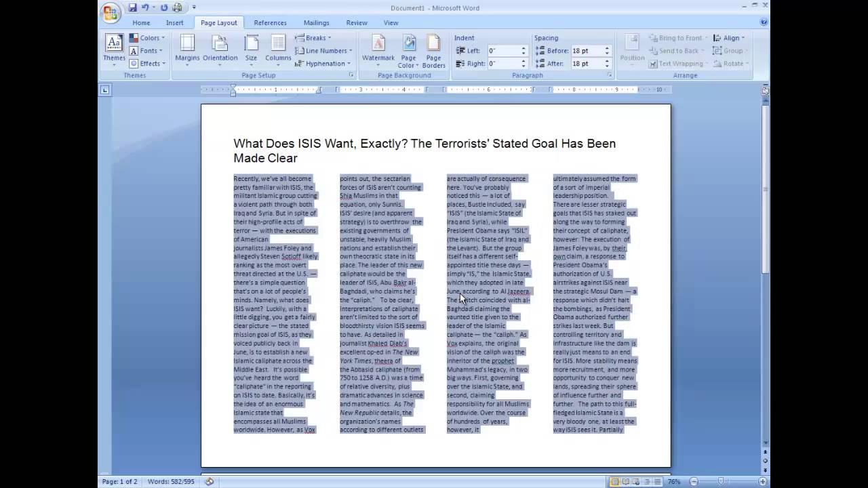Customize Quick Access Toolbar dropdown arrow
Screen dimensions: 868x488
coord(194,7)
